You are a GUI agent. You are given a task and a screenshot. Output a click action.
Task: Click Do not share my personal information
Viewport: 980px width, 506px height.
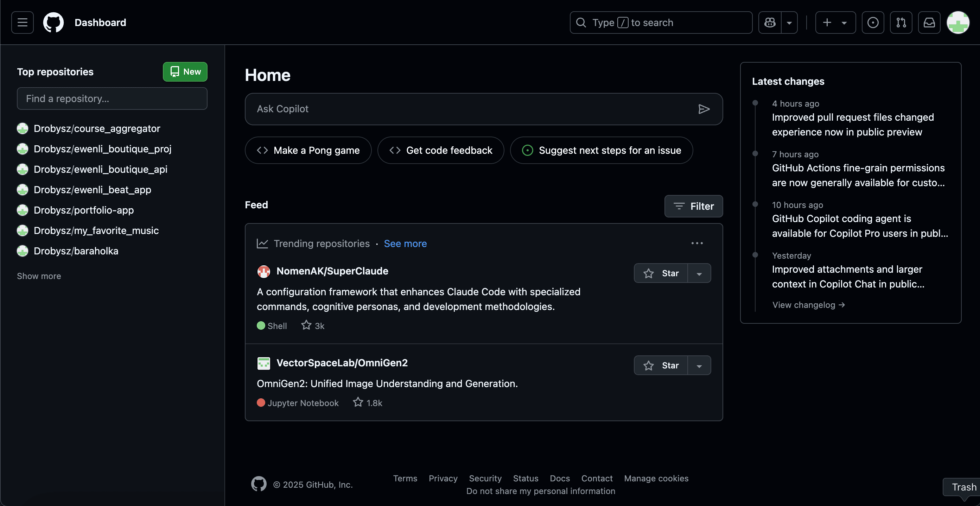coord(541,491)
